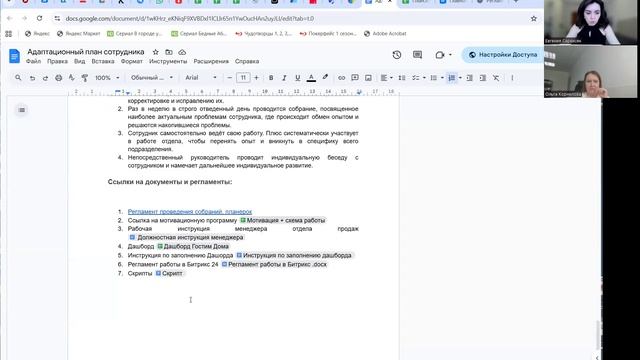
Task: Toggle underline formatting
Action: point(298,78)
